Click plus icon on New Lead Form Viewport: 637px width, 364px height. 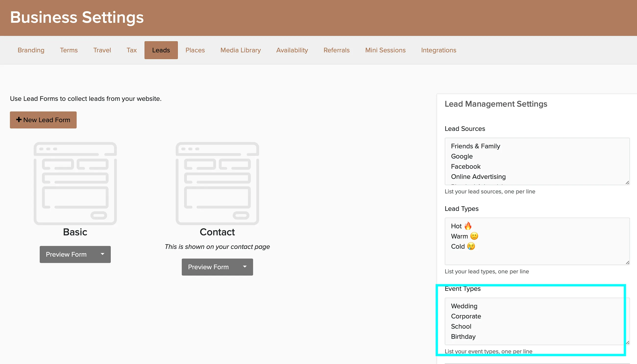tap(19, 120)
